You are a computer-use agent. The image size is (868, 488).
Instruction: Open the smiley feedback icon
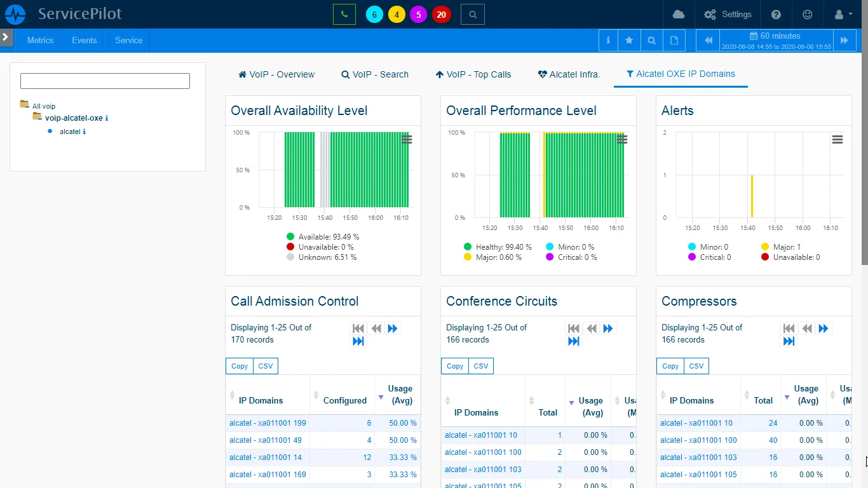(x=808, y=14)
